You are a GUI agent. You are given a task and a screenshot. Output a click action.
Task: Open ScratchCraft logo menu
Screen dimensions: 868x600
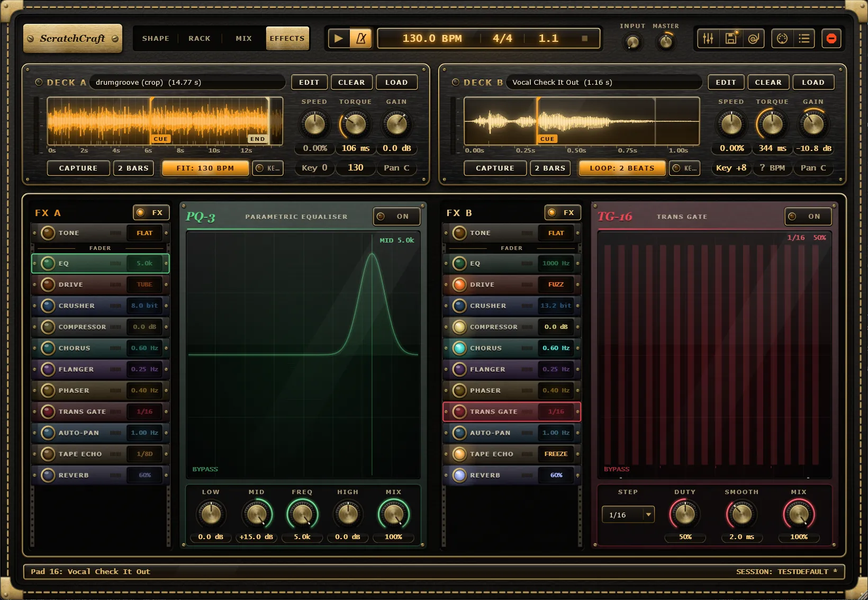tap(73, 38)
